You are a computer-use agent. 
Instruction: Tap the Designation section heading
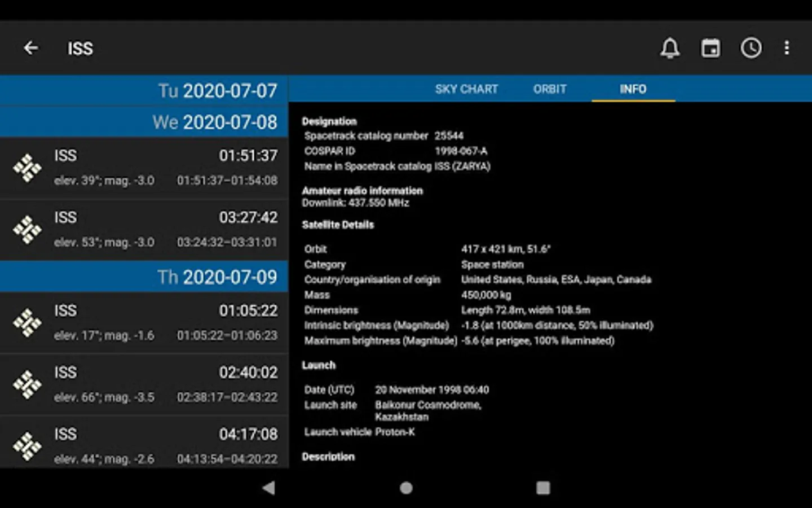[329, 121]
